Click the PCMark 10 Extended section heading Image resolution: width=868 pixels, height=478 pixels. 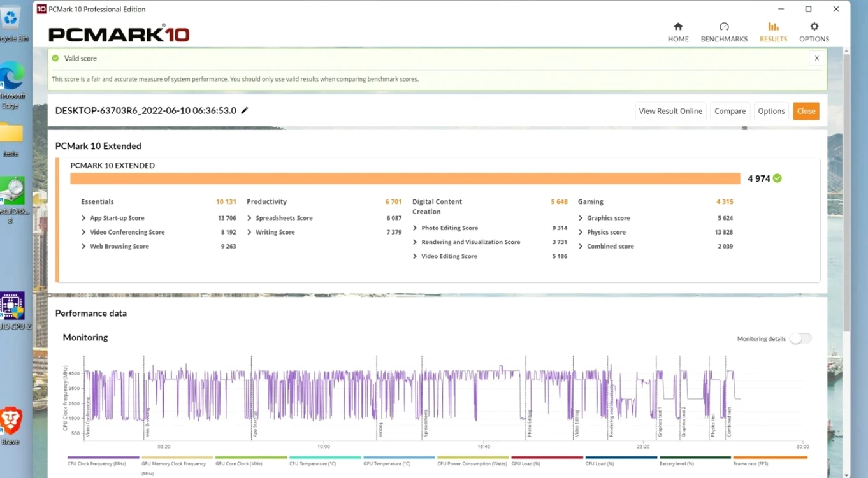pyautogui.click(x=98, y=146)
